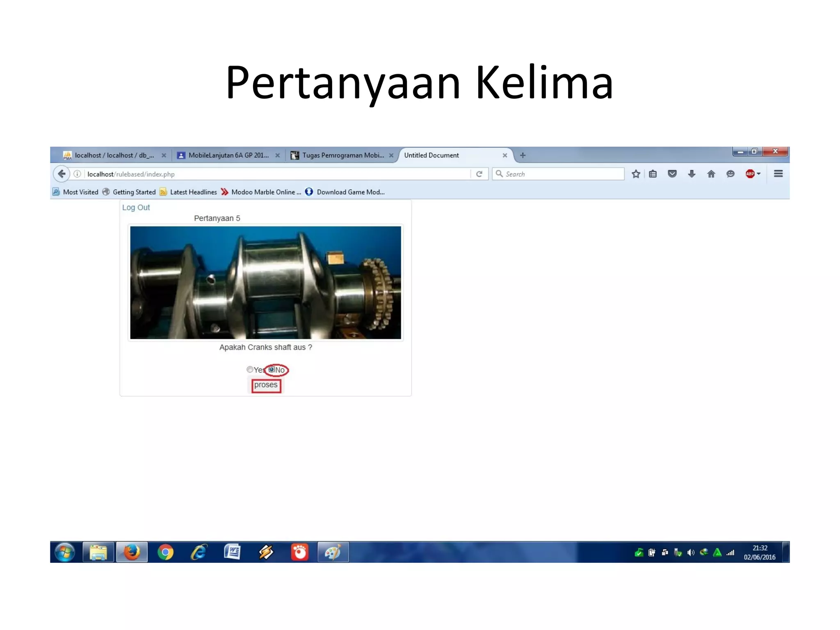Image resolution: width=840 pixels, height=630 pixels.
Task: Open Latest Headlines bookmark feed
Action: click(188, 192)
